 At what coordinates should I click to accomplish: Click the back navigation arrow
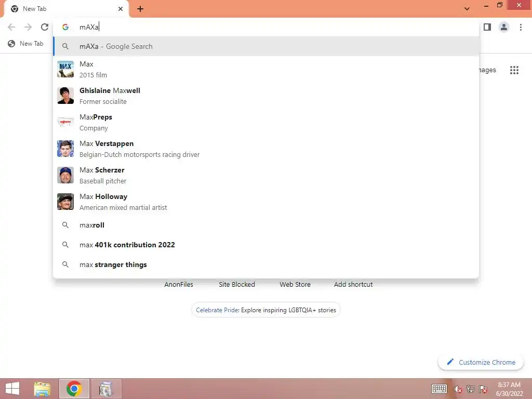(x=11, y=27)
